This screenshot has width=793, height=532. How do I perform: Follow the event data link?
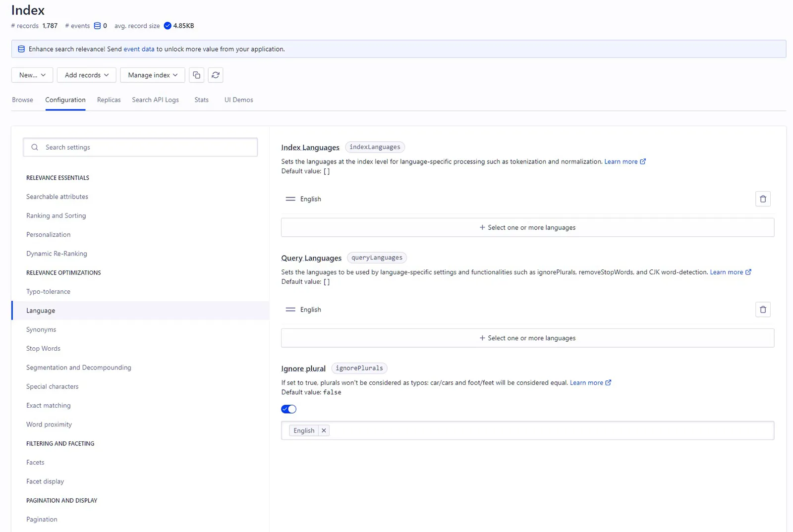139,49
